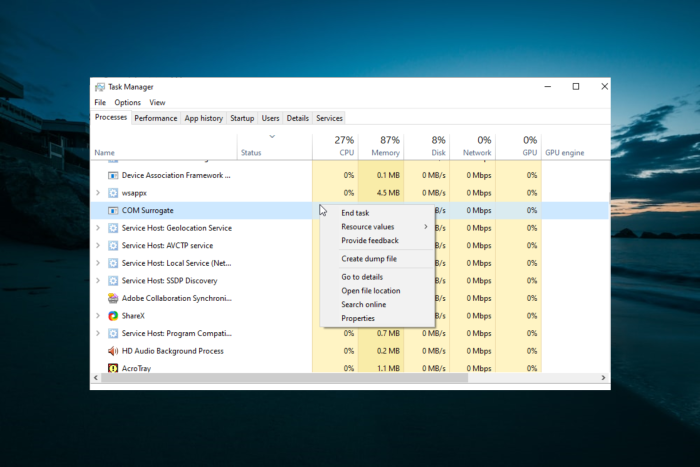Click the Adobe Collaboration Synchronizer icon

coord(113,298)
